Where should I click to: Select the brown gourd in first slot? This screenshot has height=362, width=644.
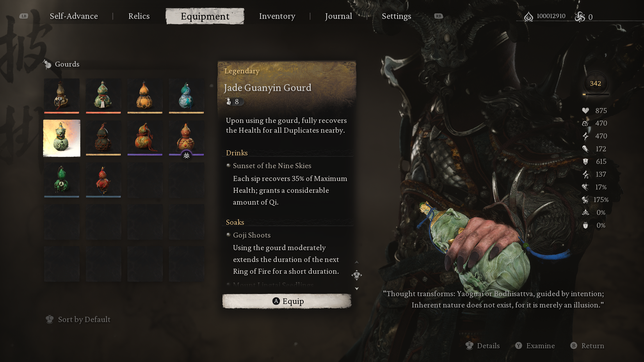[x=62, y=96]
